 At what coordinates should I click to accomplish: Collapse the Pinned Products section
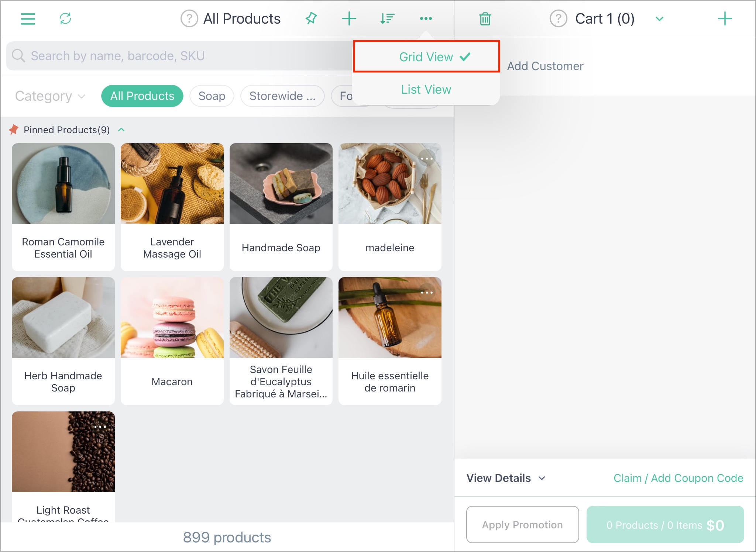pos(121,130)
